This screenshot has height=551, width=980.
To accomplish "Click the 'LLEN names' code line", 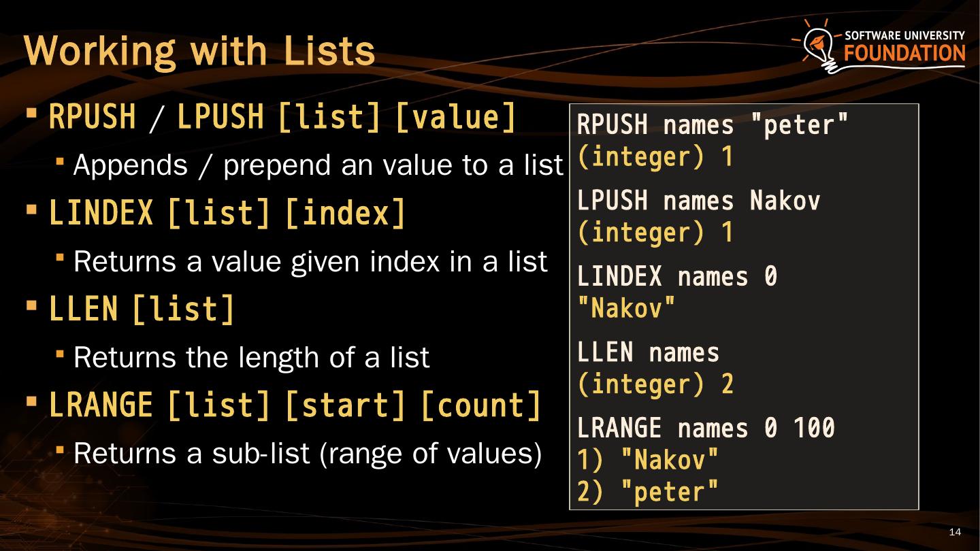I will click(x=648, y=352).
